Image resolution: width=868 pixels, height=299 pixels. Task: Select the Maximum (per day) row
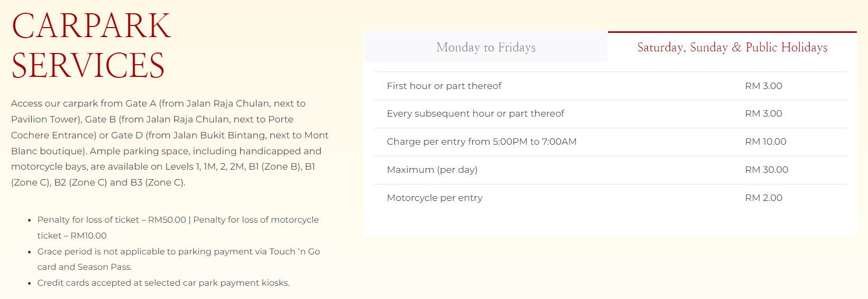pos(610,170)
